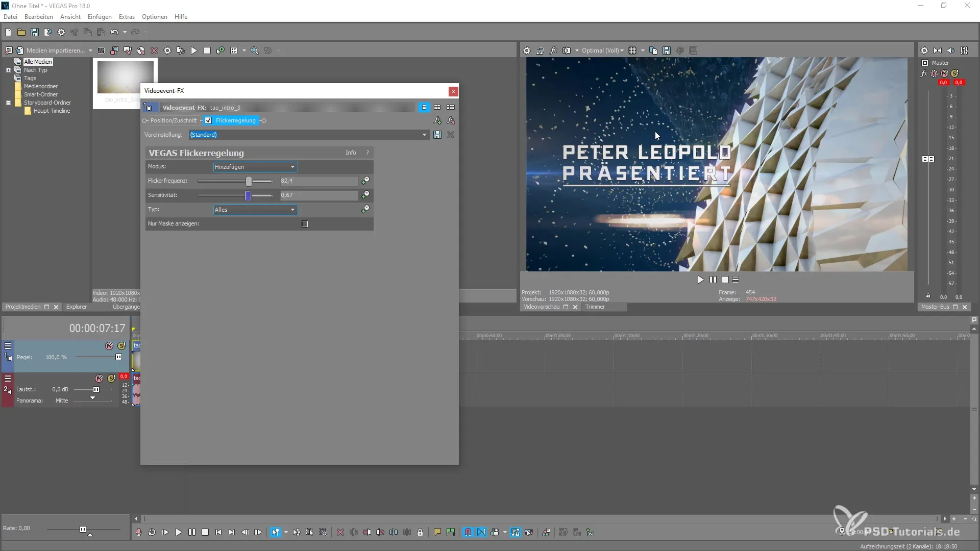The width and height of the screenshot is (980, 551).
Task: Remove selected media with red X icon
Action: click(x=154, y=51)
